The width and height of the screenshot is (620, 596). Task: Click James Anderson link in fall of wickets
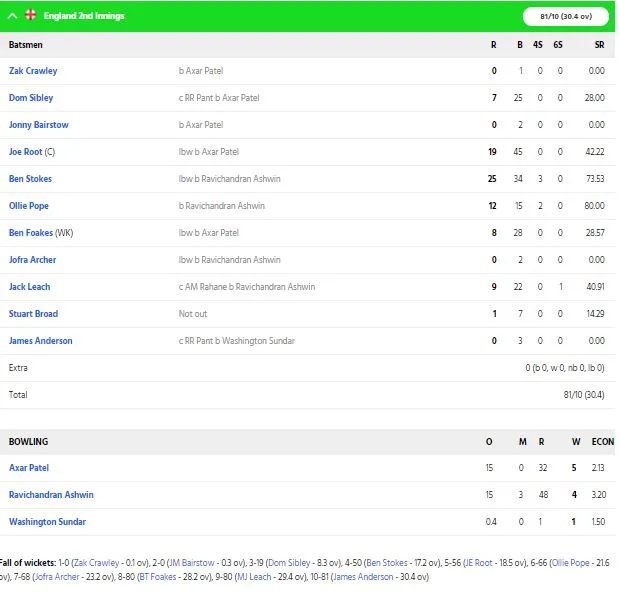click(x=363, y=577)
